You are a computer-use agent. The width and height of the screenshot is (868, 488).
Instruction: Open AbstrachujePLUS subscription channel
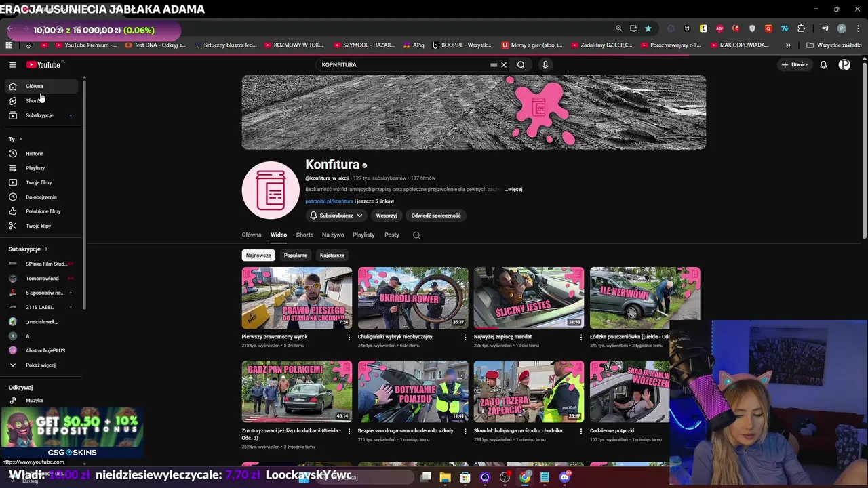point(41,350)
